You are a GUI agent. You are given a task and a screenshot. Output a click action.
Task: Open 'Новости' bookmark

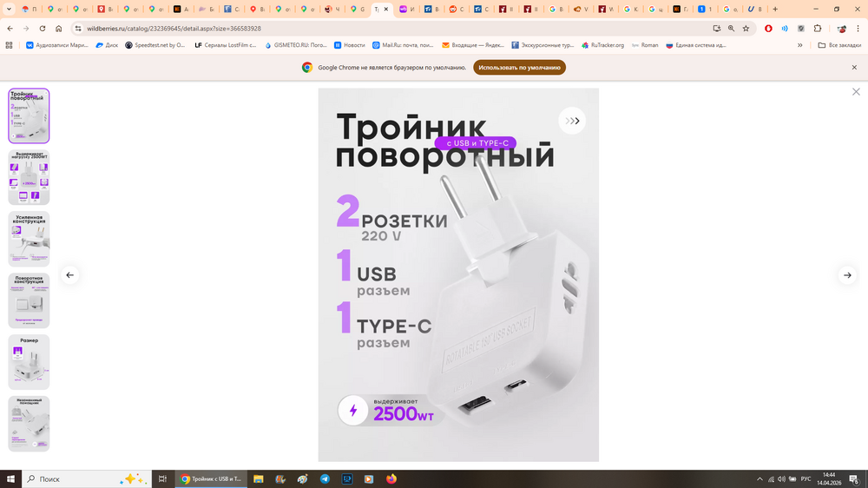(x=349, y=45)
